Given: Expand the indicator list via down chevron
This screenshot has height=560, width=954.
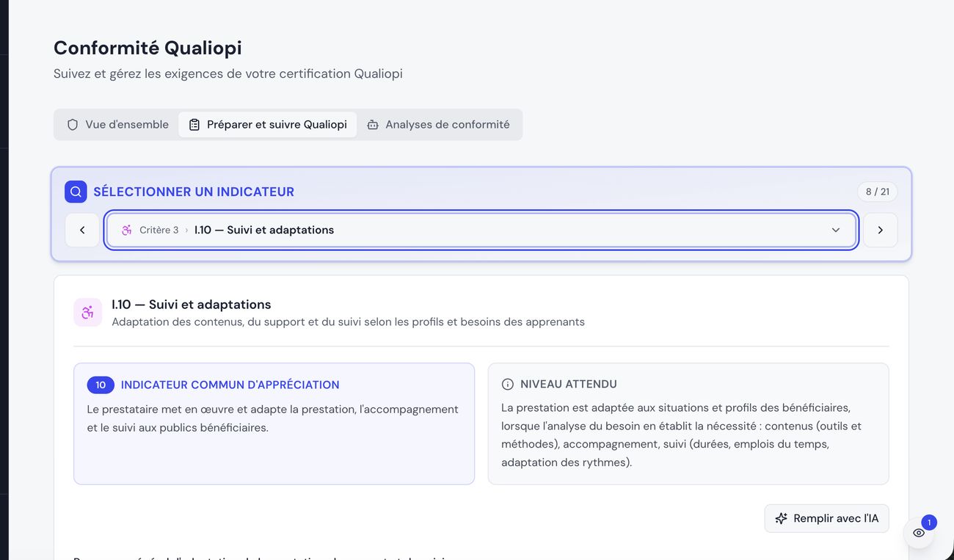Looking at the screenshot, I should 836,230.
